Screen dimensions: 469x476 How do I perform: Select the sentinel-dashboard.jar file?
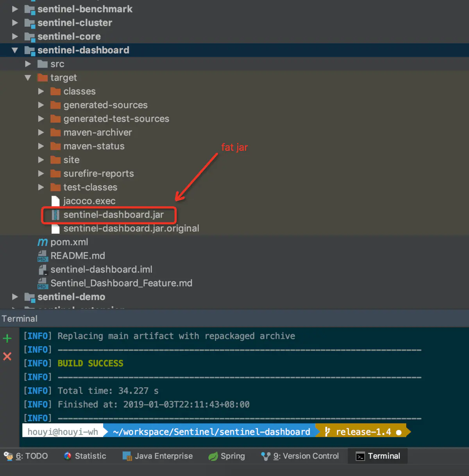pyautogui.click(x=113, y=215)
